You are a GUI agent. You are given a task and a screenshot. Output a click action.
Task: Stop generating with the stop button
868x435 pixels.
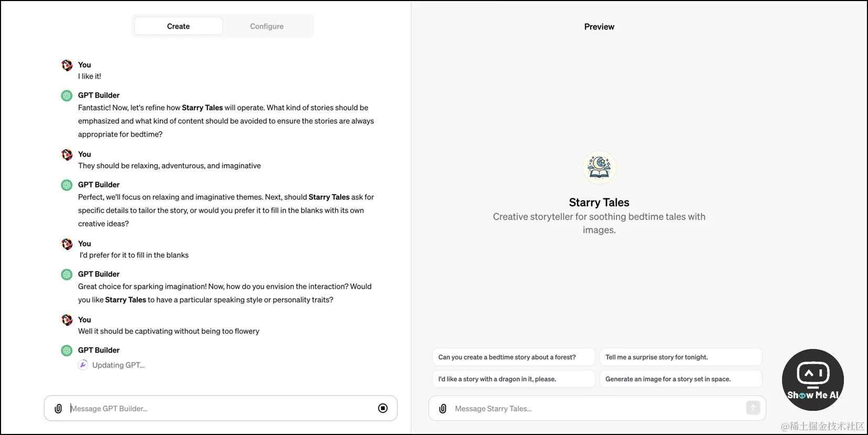point(383,408)
